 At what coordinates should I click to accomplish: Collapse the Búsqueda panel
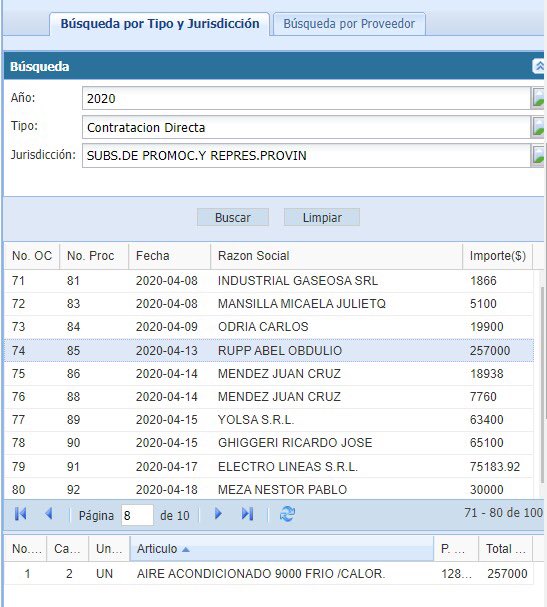pyautogui.click(x=538, y=67)
